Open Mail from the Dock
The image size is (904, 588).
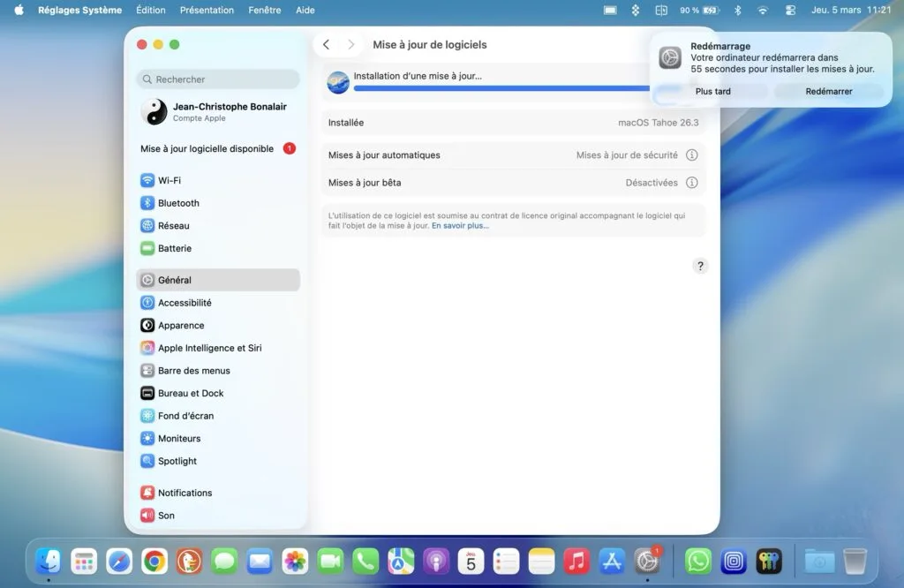tap(260, 561)
